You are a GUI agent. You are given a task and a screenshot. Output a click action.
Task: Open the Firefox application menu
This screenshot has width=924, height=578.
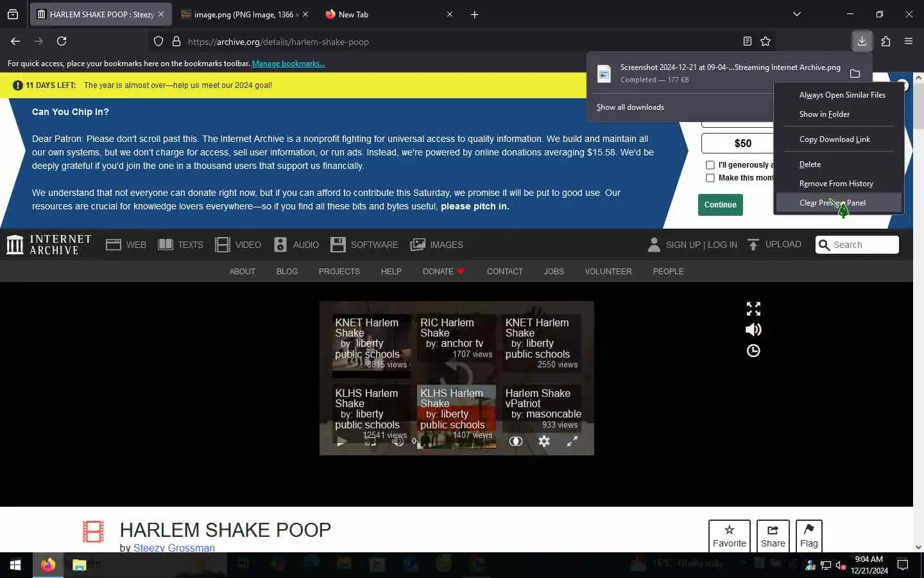tap(909, 41)
